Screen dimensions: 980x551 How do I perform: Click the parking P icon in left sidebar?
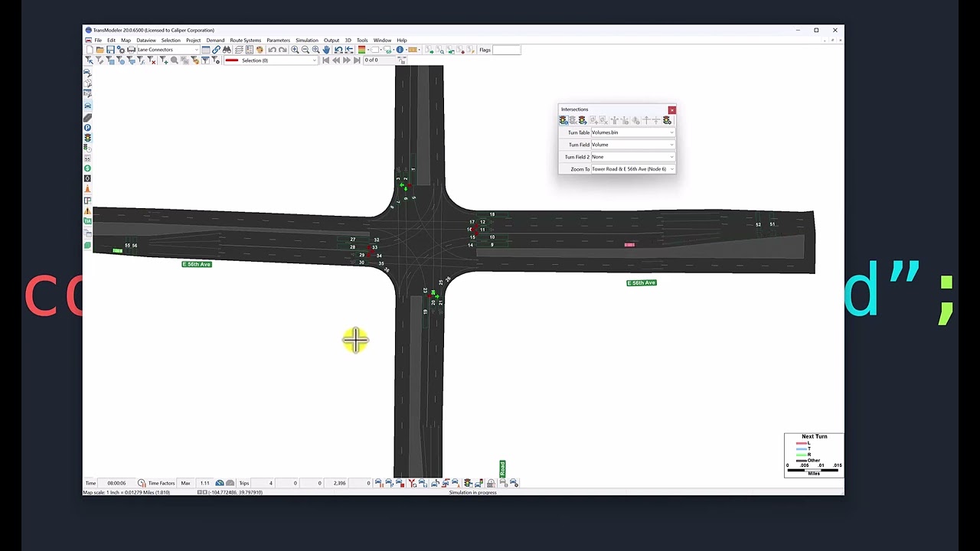87,127
